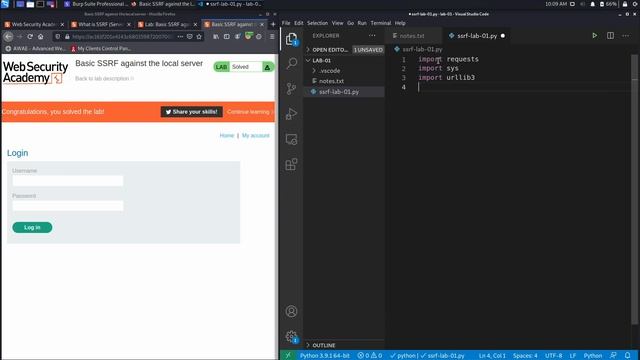This screenshot has height=360, width=640.
Task: Switch to the Web Security Academy Firefox tab
Action: tap(34, 24)
